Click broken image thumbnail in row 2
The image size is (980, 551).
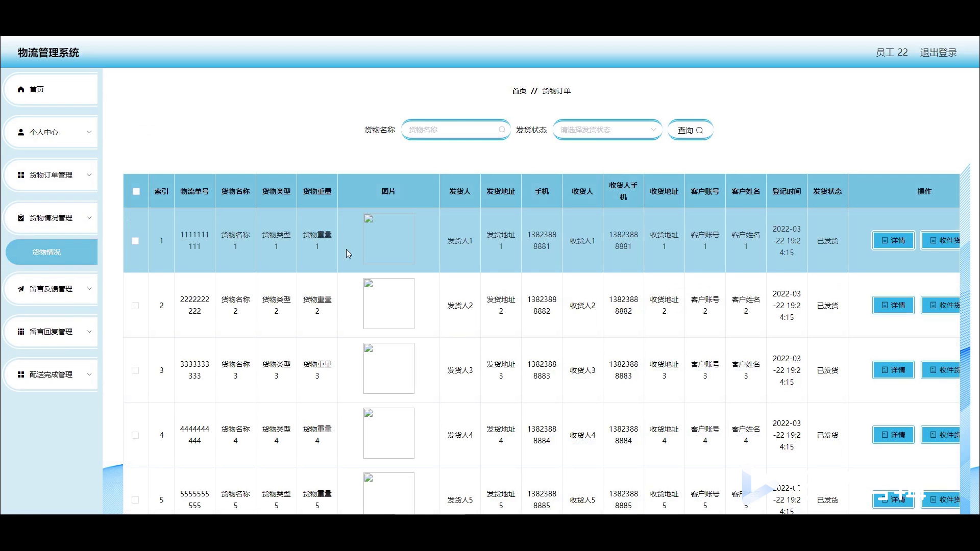(x=389, y=304)
